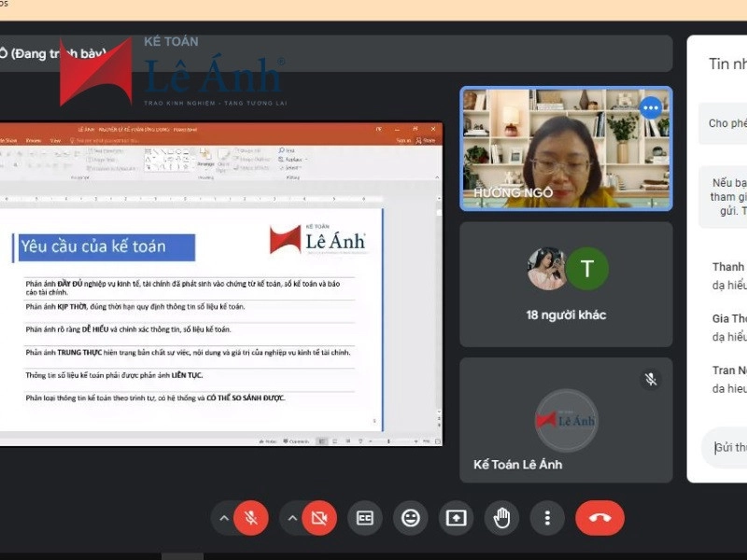Raise your hand in the meeting
The image size is (747, 560).
[502, 518]
